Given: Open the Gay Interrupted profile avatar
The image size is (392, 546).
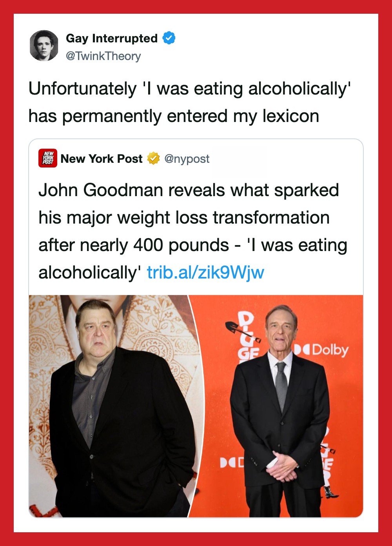Looking at the screenshot, I should click(44, 45).
